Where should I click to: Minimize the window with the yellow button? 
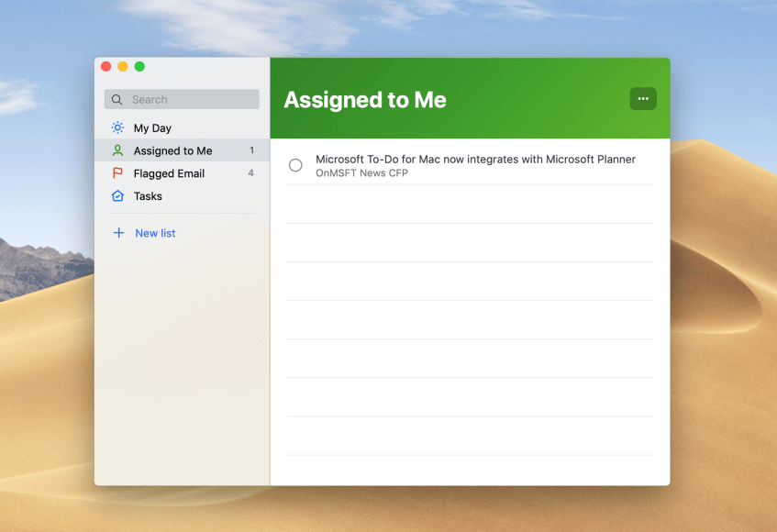coord(123,66)
